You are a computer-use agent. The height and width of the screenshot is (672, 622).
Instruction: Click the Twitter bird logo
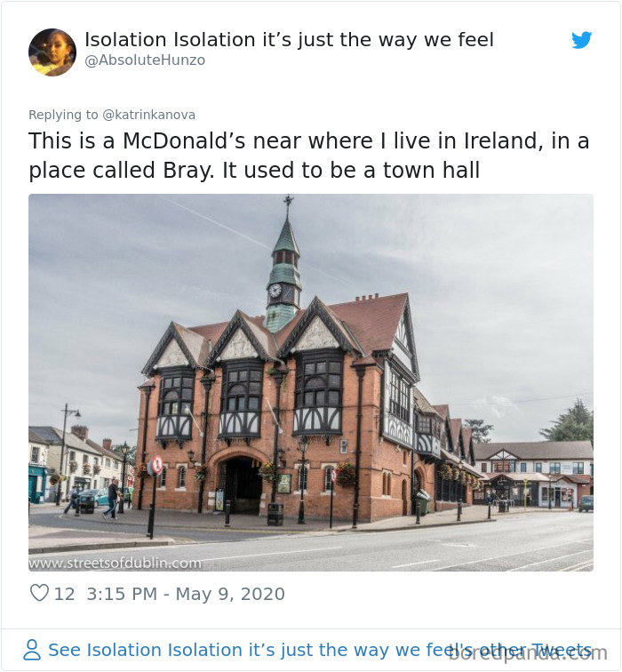point(581,40)
